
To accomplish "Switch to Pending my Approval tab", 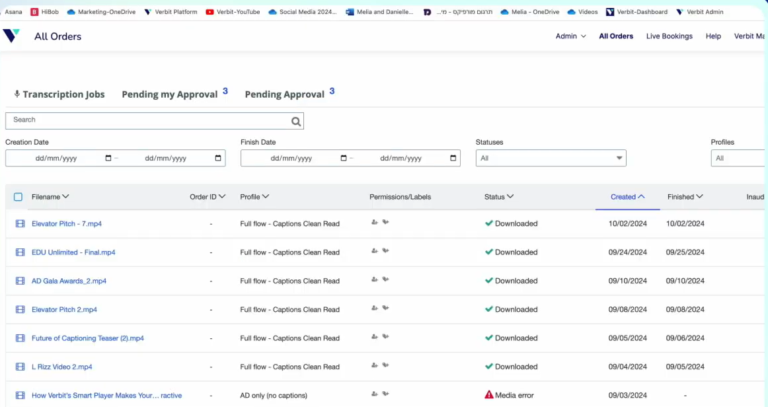I will pyautogui.click(x=169, y=94).
